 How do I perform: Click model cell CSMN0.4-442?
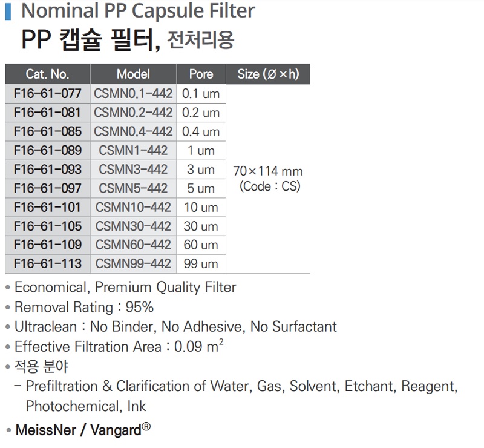[x=133, y=131]
